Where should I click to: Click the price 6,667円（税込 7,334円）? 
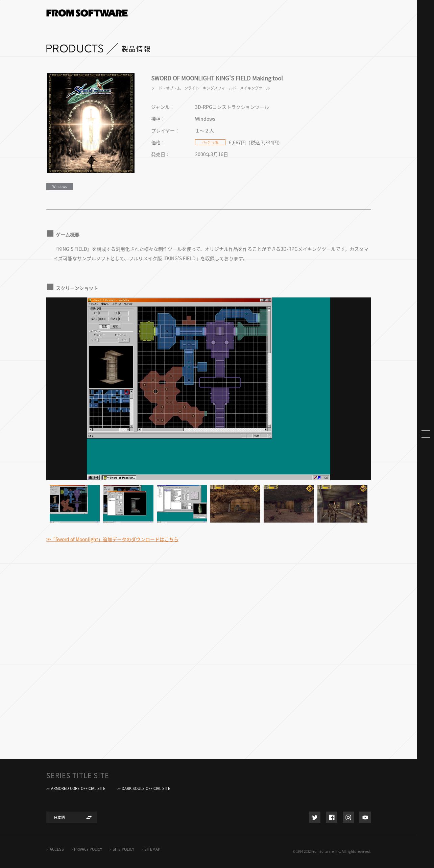(x=254, y=143)
